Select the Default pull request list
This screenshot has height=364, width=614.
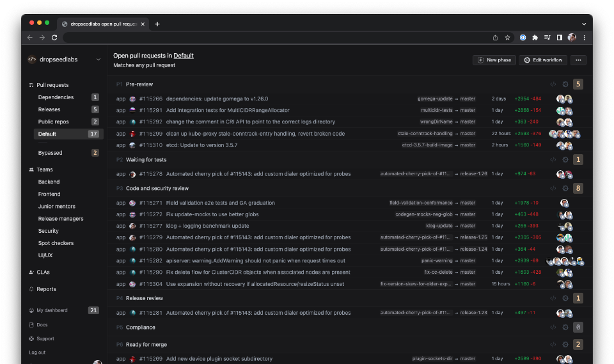pyautogui.click(x=68, y=134)
